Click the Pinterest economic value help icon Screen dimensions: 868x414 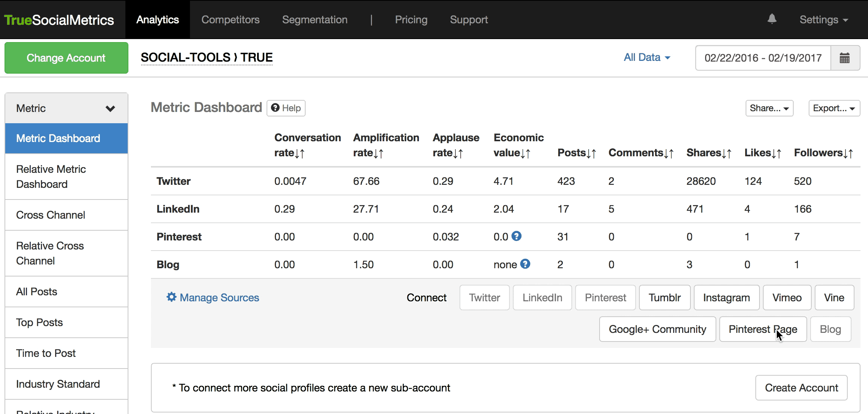[517, 236]
